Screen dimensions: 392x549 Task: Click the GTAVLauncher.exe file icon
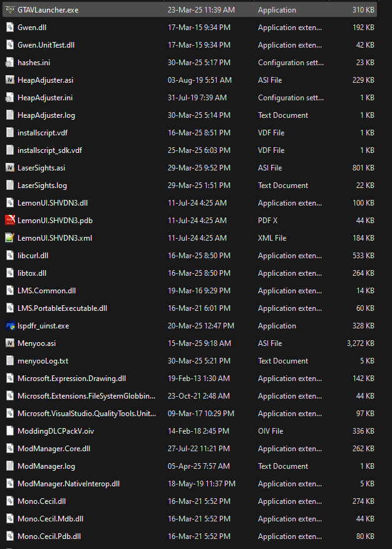10,10
